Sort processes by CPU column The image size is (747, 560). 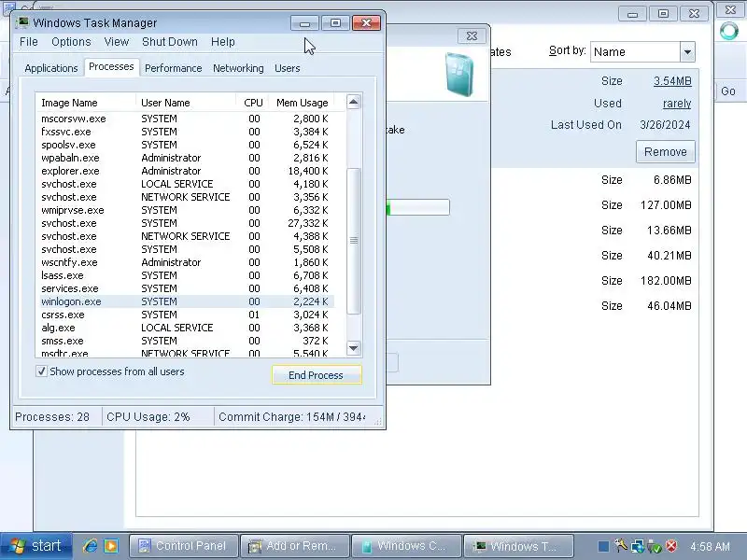coord(252,103)
